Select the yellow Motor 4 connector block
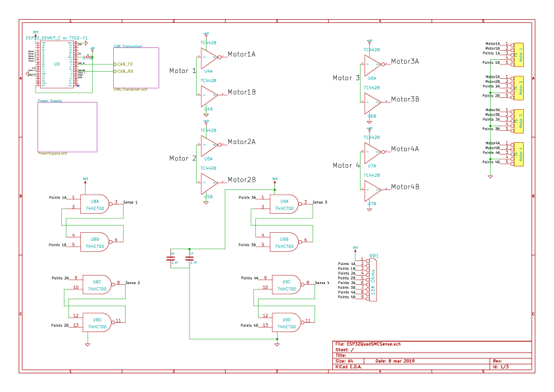The width and height of the screenshot is (554, 392). click(518, 155)
